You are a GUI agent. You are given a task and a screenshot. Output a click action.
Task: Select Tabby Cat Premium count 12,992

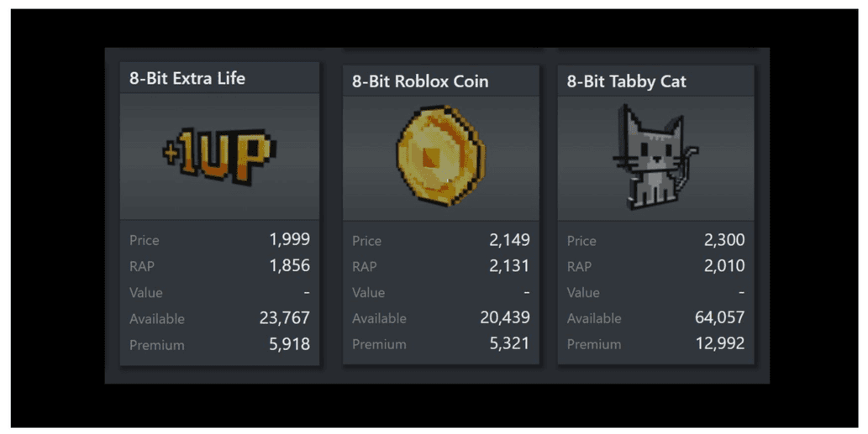(719, 343)
